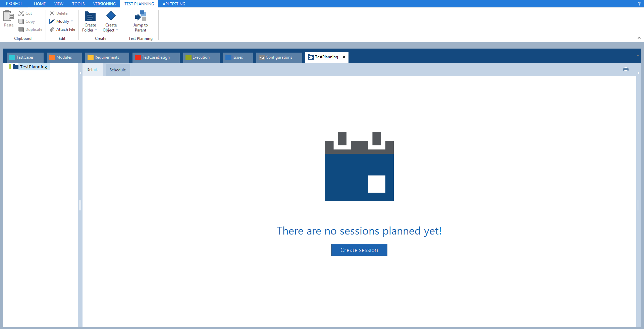Open the PROJECT menu
The image size is (644, 329).
14,4
